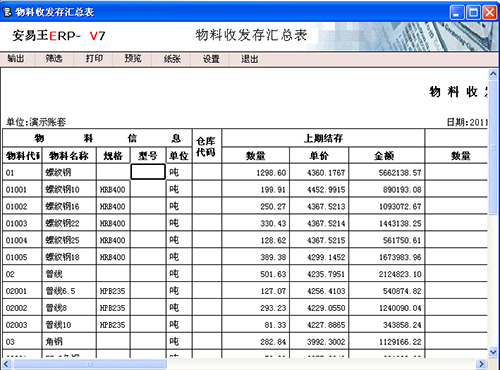Screen dimensions: 500x370
Task: Click the 单价 column header
Action: pos(319,156)
